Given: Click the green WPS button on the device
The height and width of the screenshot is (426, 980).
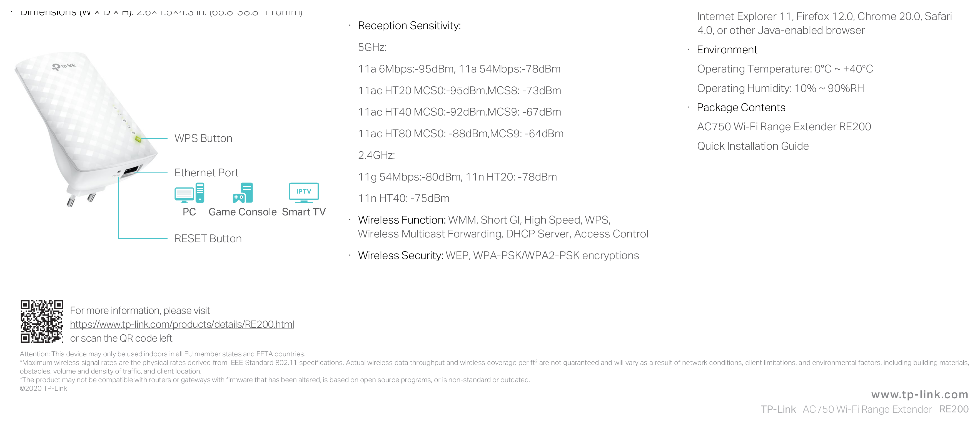Looking at the screenshot, I should click(138, 139).
